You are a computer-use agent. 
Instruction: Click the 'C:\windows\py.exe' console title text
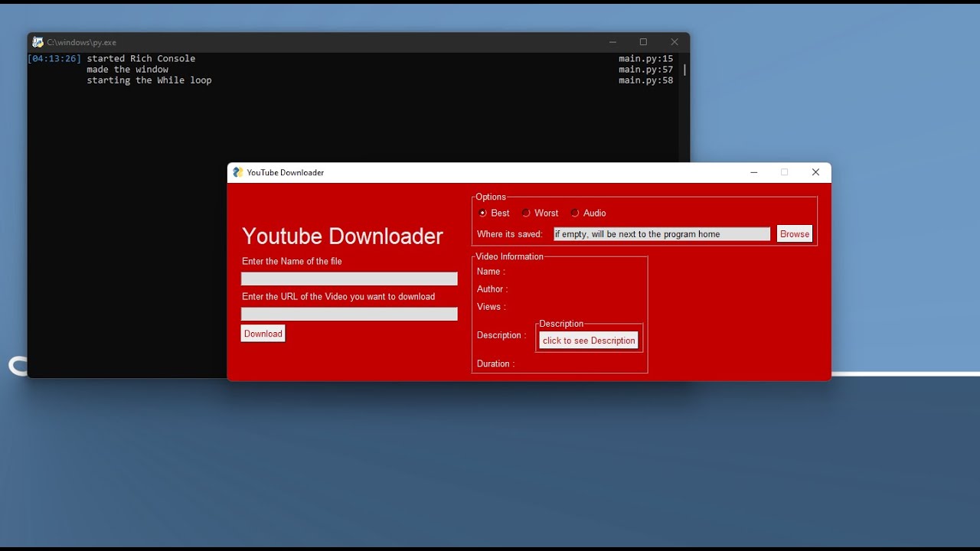pyautogui.click(x=82, y=42)
